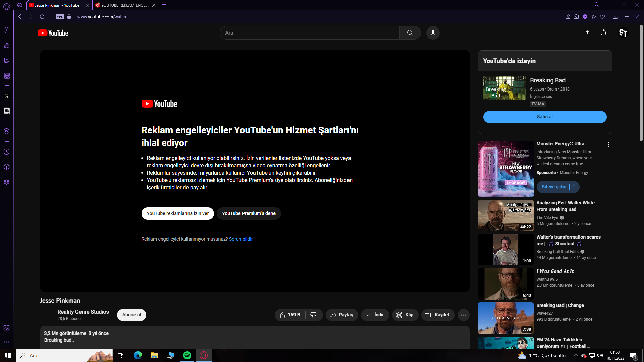The image size is (644, 362).
Task: Open the hamburger guide menu
Action: (26, 33)
